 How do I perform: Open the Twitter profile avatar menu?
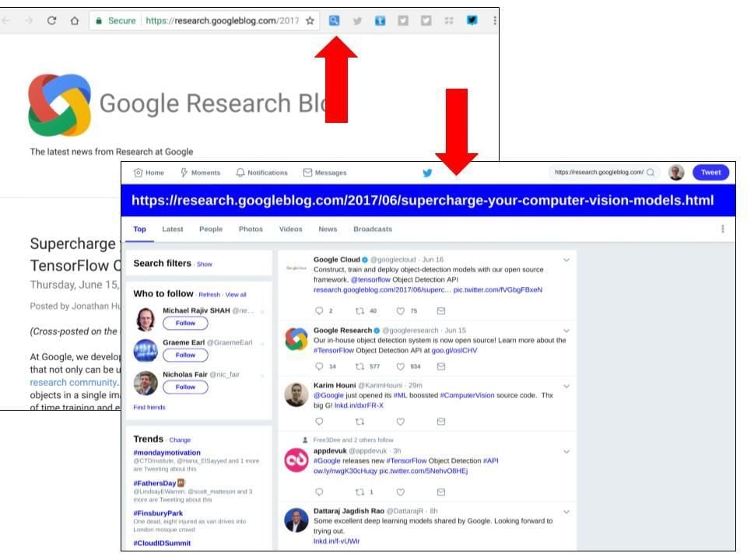[676, 173]
